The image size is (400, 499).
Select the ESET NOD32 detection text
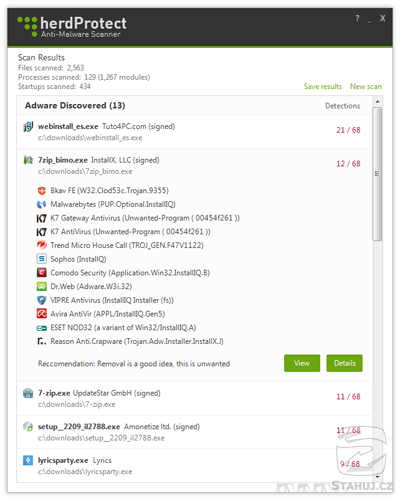tap(123, 328)
